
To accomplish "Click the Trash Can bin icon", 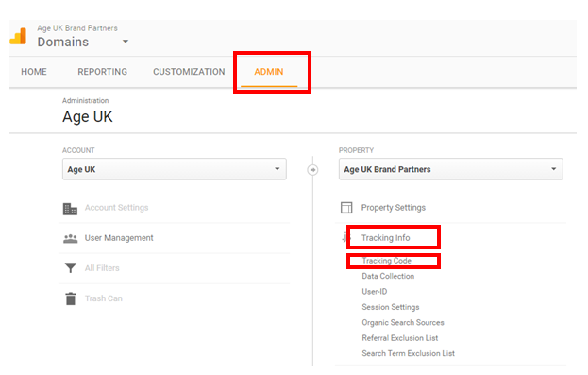I will click(x=71, y=298).
